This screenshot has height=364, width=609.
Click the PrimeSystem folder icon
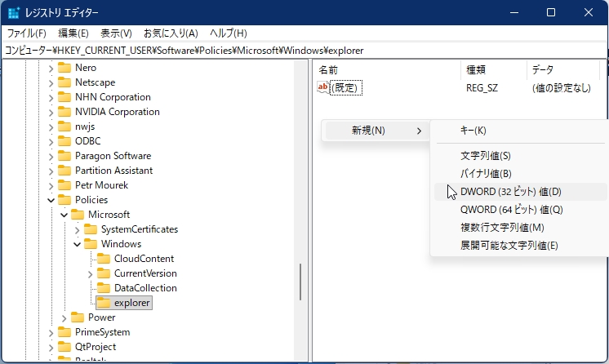(x=64, y=332)
